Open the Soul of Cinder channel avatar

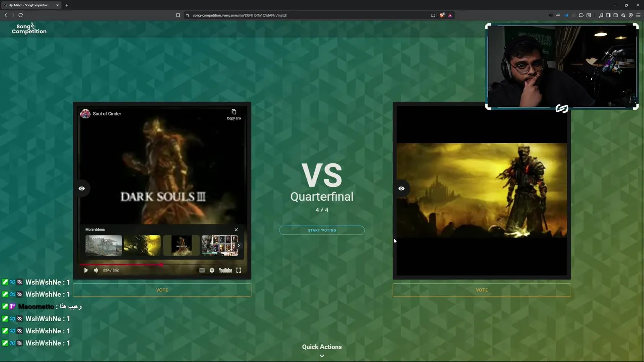coord(85,114)
